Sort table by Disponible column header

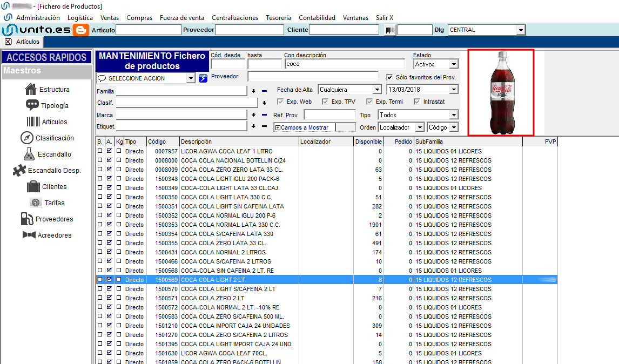point(368,141)
